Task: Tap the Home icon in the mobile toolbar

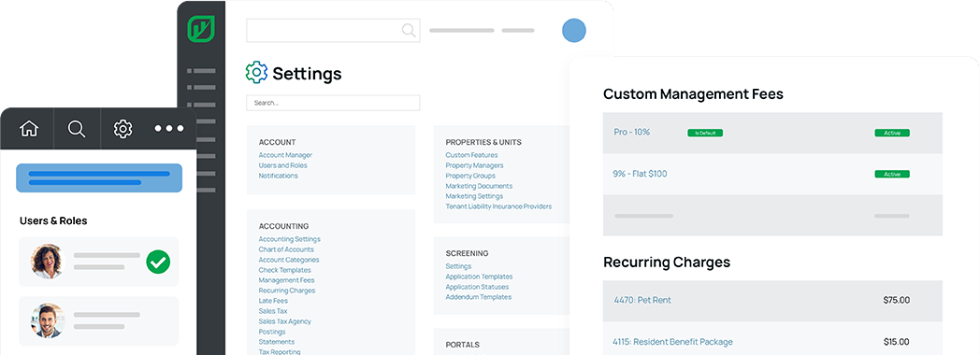Action: point(29,129)
